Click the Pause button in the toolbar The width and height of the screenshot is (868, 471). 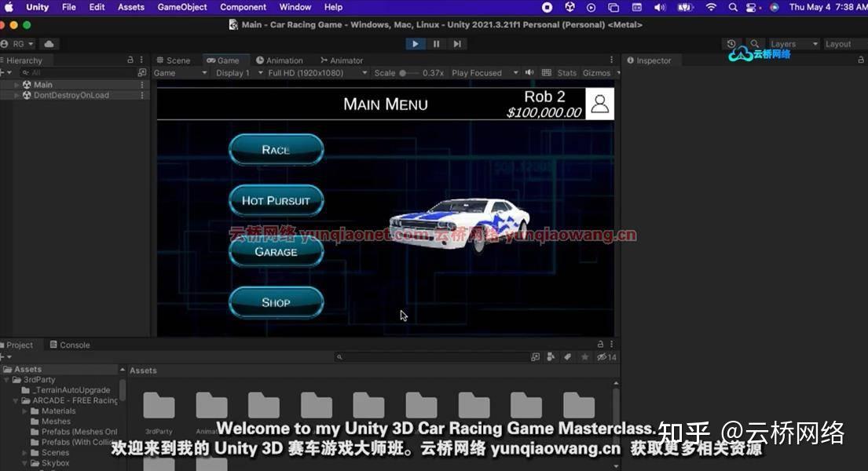437,43
